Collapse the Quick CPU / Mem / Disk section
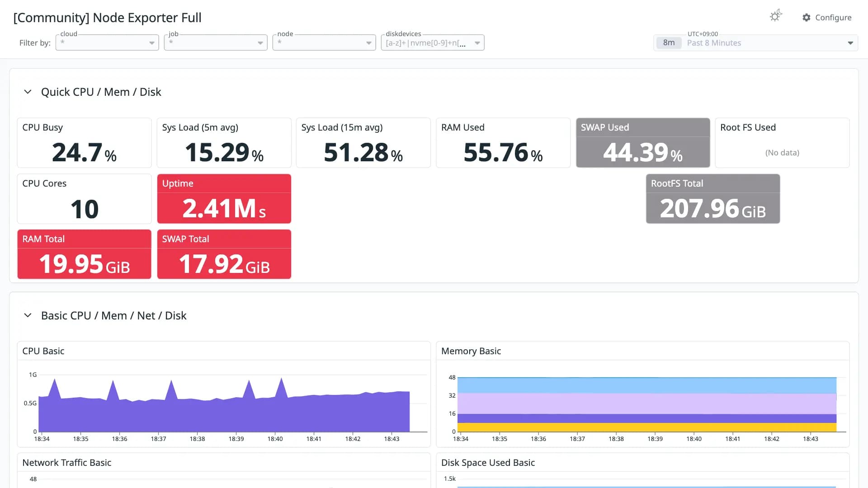Viewport: 868px width, 488px height. point(28,92)
